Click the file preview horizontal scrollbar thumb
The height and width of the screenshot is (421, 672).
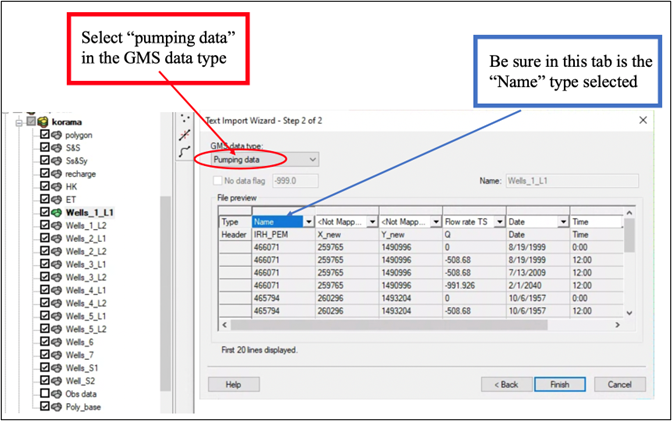[389, 325]
